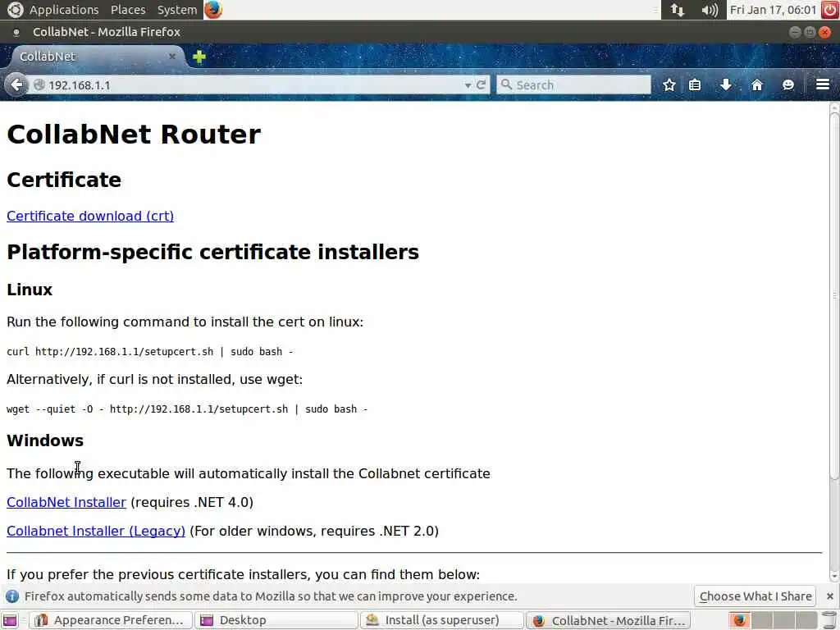
Task: Open the Applications menu
Action: pos(64,10)
